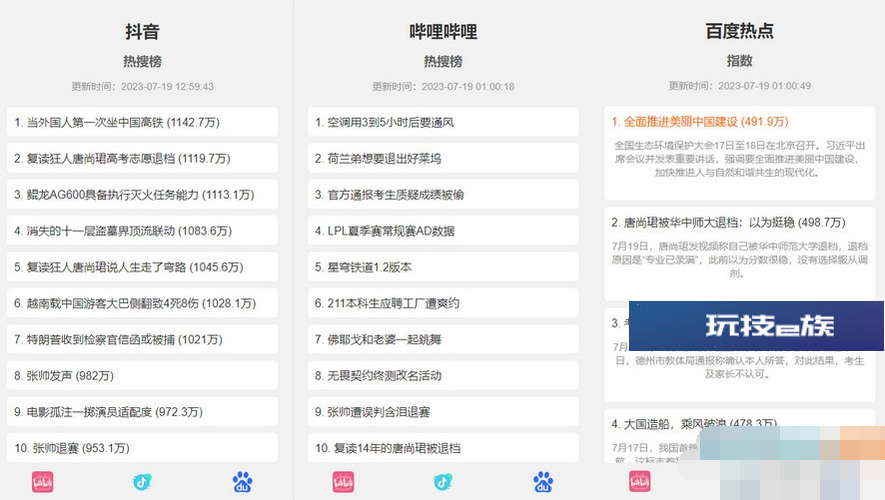The height and width of the screenshot is (500, 885).
Task: Click the update time 2023-07-19 12:59:43
Action: 142,86
